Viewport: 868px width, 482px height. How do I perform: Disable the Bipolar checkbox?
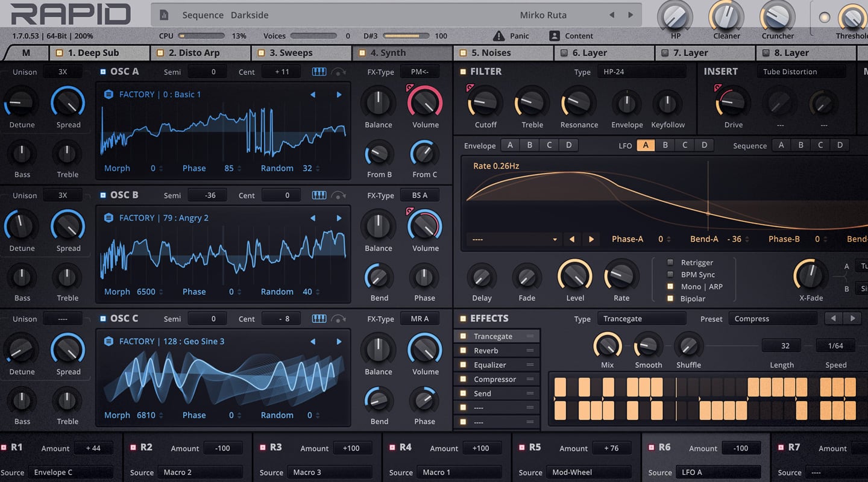click(670, 299)
